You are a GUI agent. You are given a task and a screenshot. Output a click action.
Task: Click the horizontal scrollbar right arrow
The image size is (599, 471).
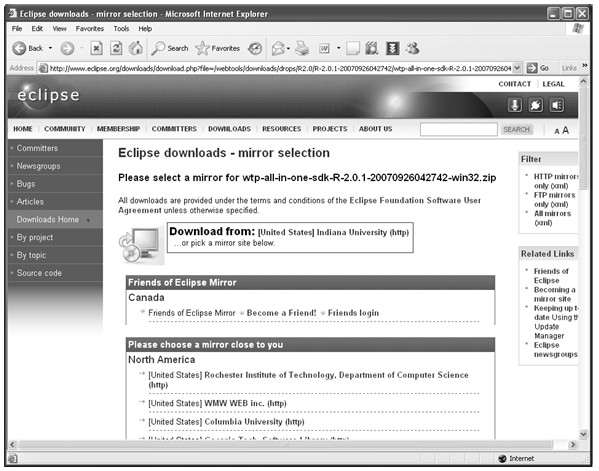(x=573, y=445)
